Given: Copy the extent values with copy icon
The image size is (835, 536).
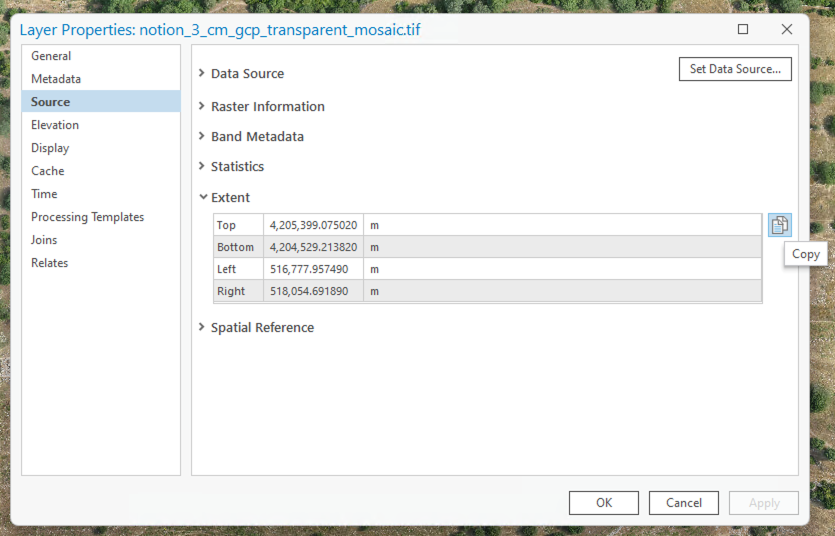Looking at the screenshot, I should pos(780,225).
